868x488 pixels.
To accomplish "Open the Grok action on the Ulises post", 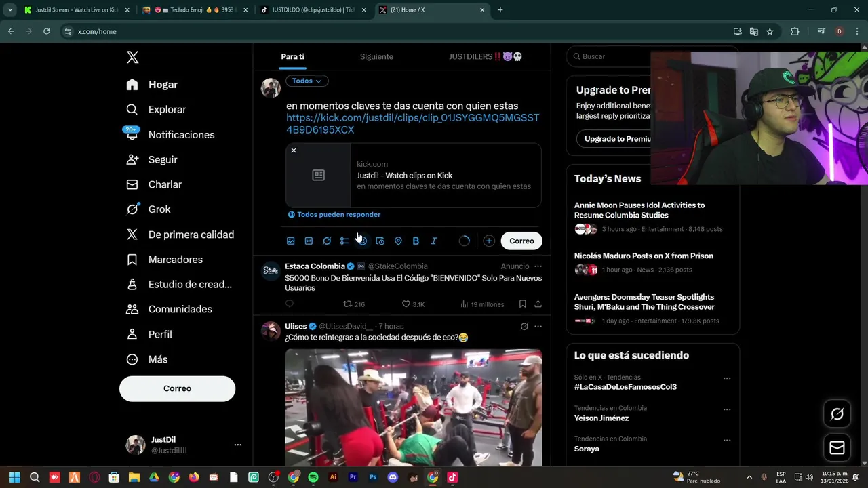I will pyautogui.click(x=524, y=326).
